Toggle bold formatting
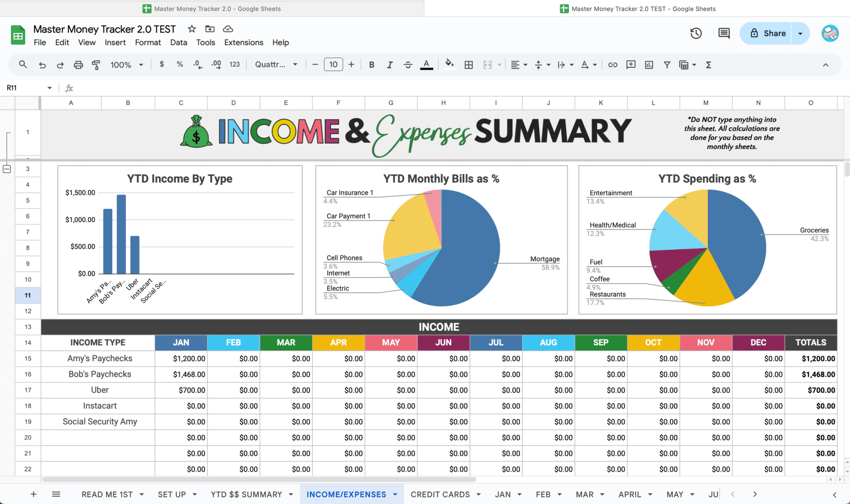 372,64
